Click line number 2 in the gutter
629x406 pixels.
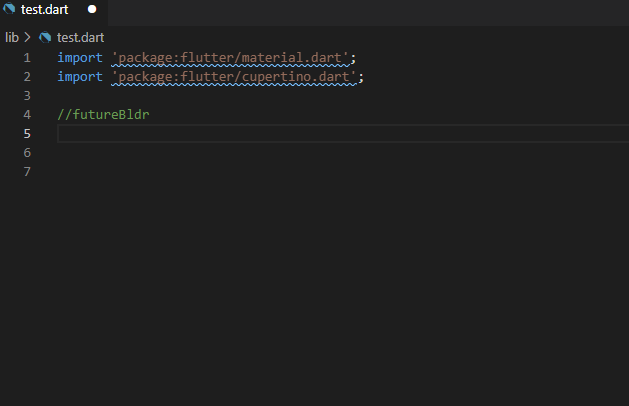pos(27,77)
